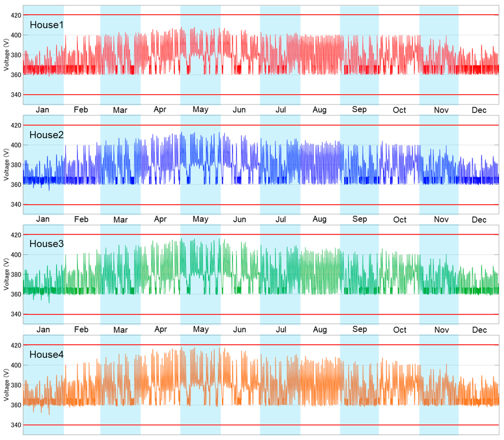This screenshot has height=440, width=504.
Task: Click the Voltage (V) axis title of House1
Action: coord(6,55)
